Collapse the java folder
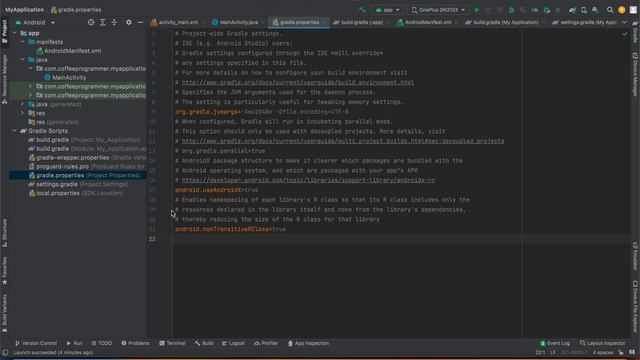 [23, 60]
